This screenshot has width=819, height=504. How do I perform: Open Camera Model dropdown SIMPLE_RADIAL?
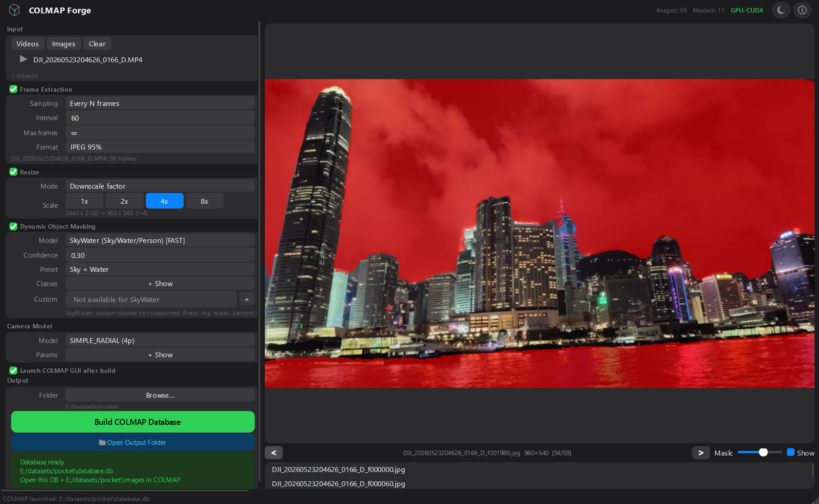point(160,340)
